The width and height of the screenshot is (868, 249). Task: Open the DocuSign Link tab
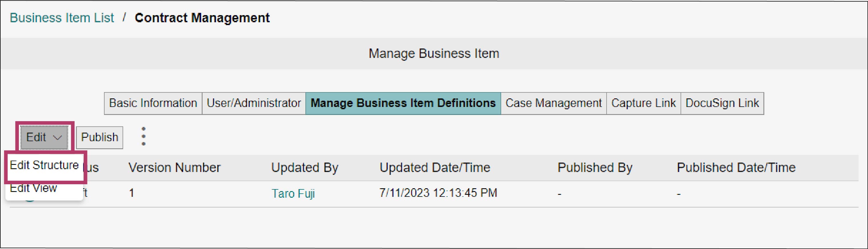pyautogui.click(x=722, y=103)
